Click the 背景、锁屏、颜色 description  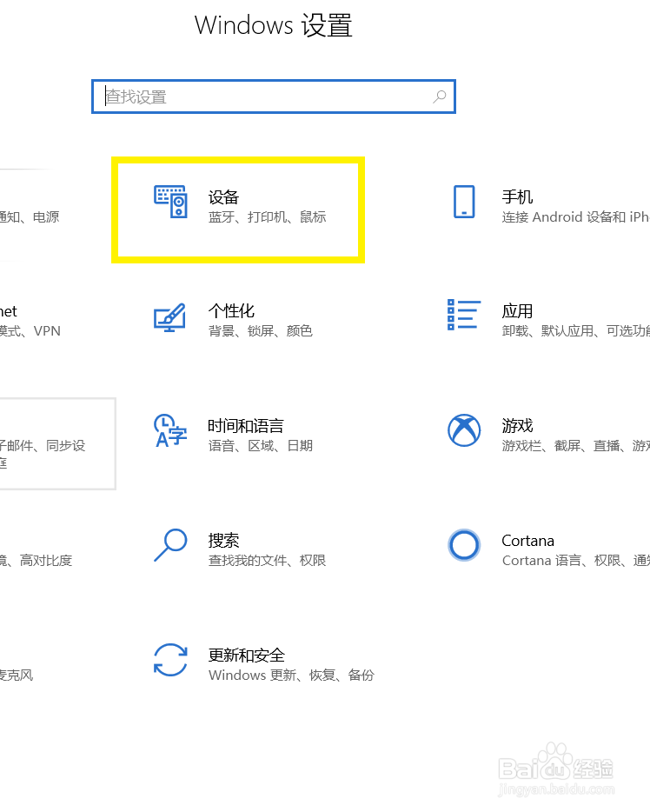click(261, 331)
